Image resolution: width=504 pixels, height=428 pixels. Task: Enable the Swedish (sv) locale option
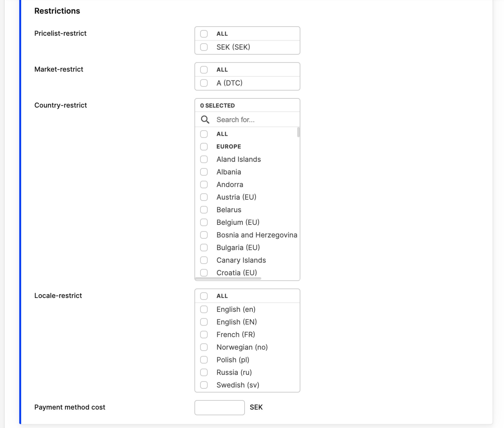(204, 385)
